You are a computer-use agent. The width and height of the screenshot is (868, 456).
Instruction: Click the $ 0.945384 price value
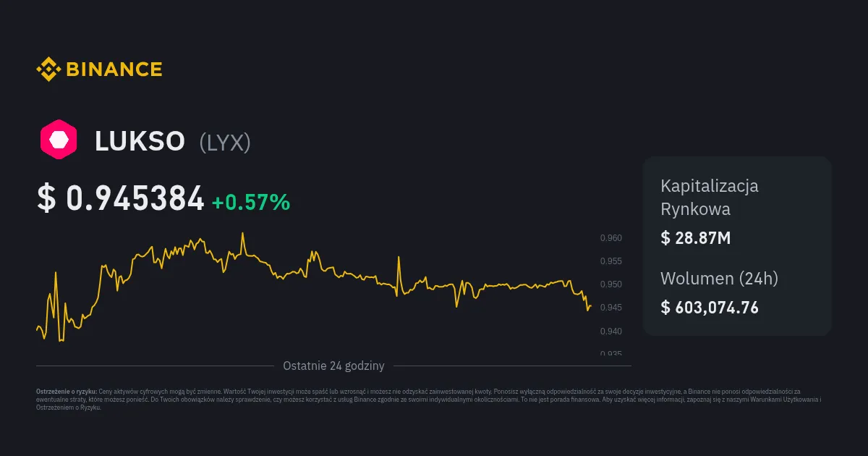(x=121, y=199)
